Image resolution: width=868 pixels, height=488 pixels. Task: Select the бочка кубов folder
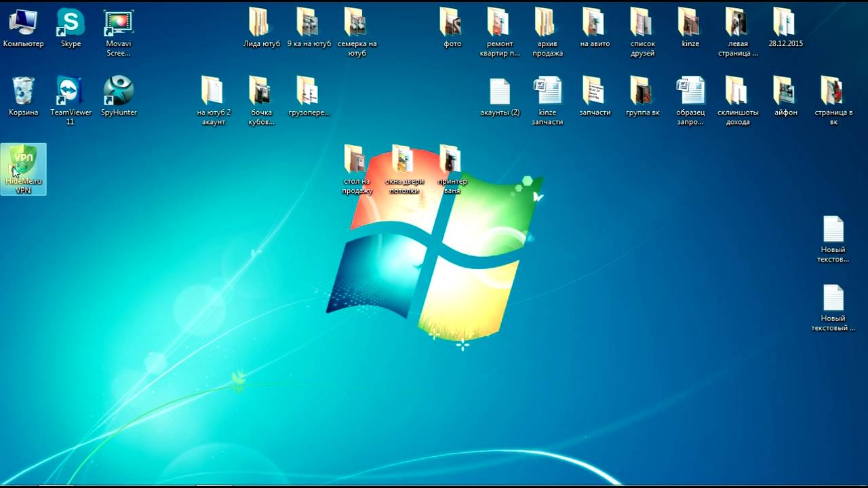click(262, 100)
